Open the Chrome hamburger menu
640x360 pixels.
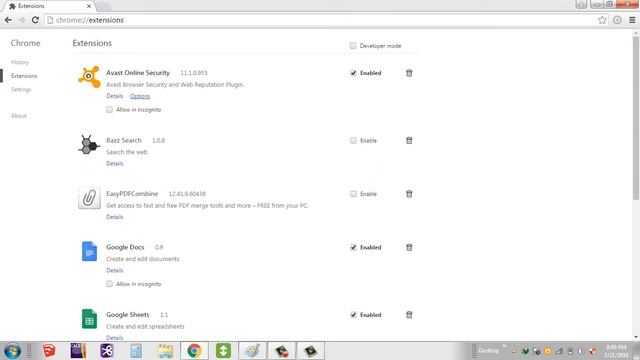pos(632,20)
